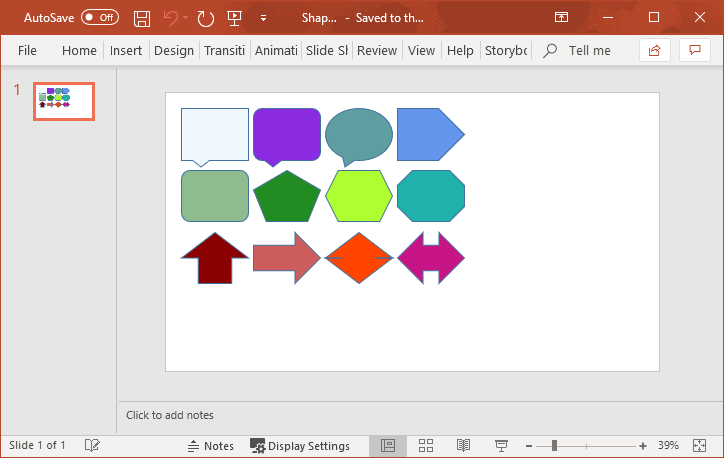The image size is (724, 458).
Task: Click the zoom slider handle
Action: point(554,445)
